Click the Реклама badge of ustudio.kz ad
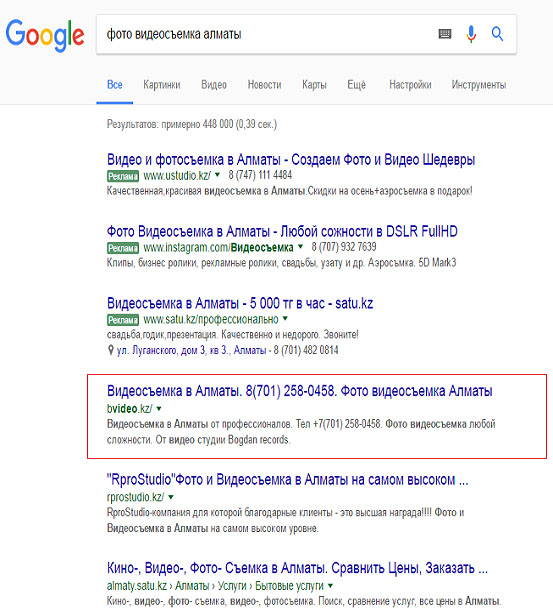Viewport: 553px width, 610px height. tap(123, 176)
